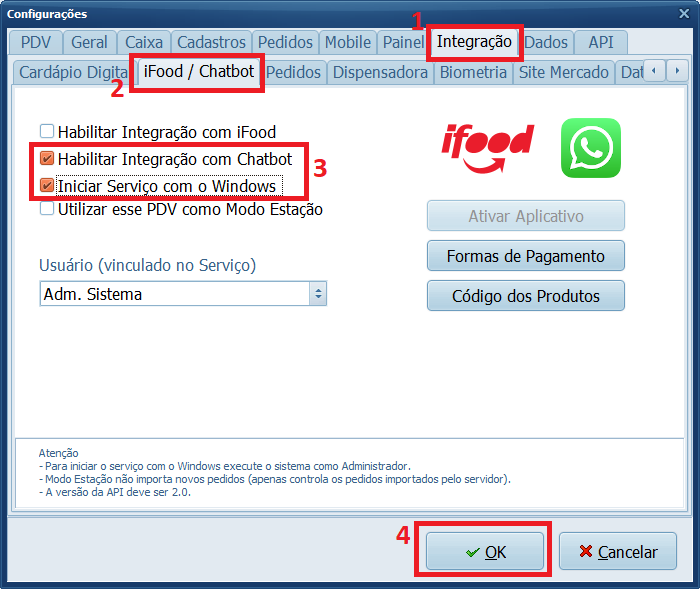Confirm settings with the OK button
The image size is (700, 589).
click(x=485, y=551)
